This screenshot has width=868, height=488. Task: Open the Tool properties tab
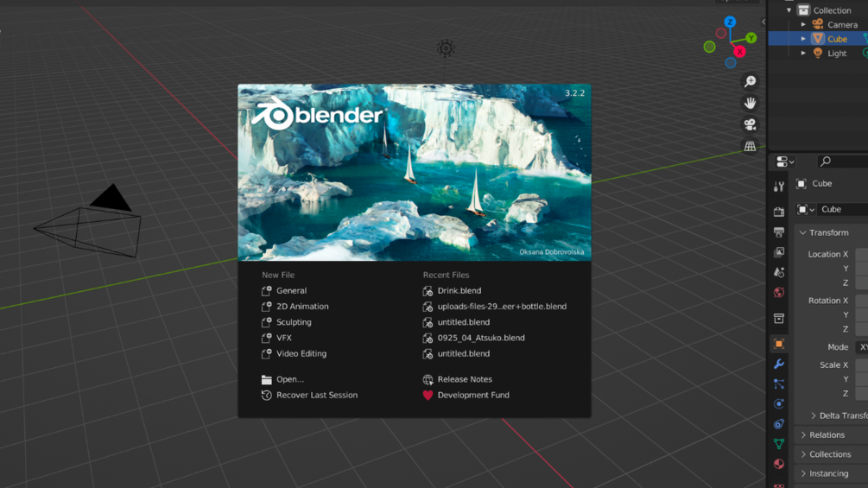pos(779,187)
